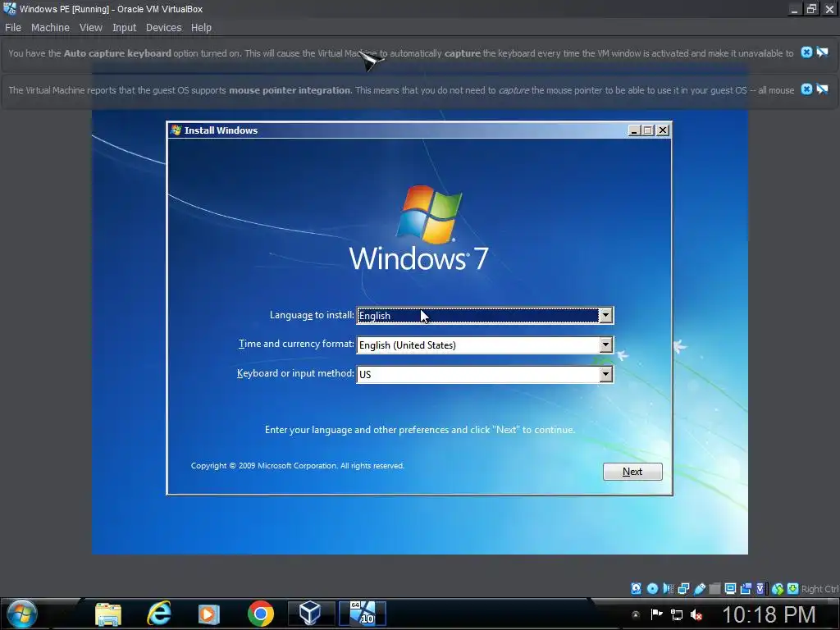Click the USB devices status icon
Screen dimensions: 840x630
click(x=700, y=589)
